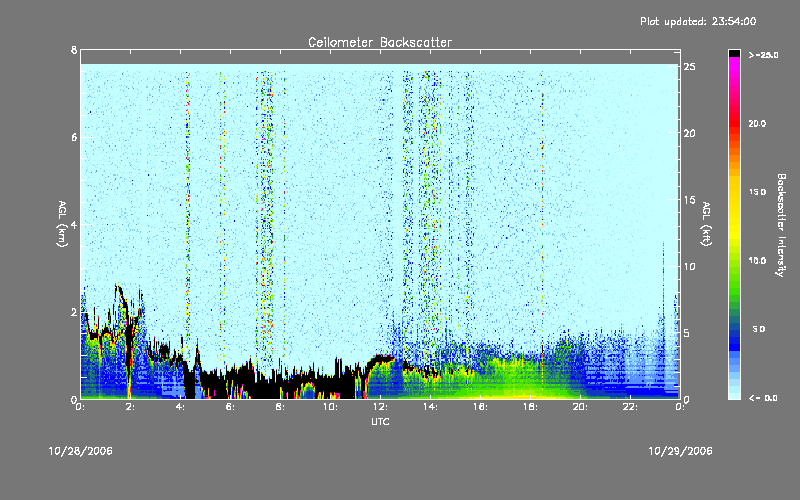Click the right 'AGL (kft)' axis label
Viewport: 800px width, 500px height.
[x=706, y=224]
